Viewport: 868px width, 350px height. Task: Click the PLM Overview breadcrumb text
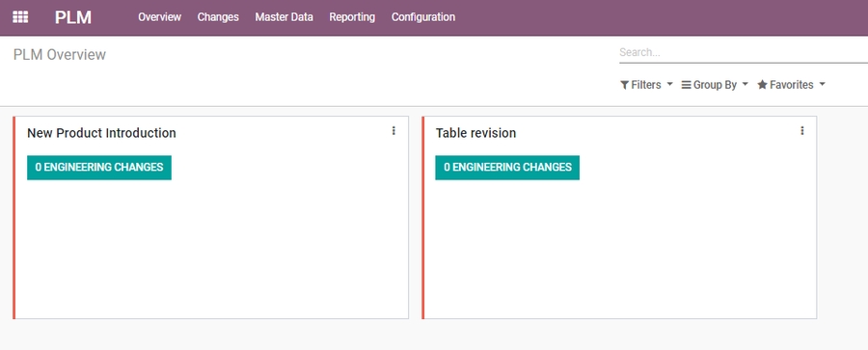(x=59, y=55)
